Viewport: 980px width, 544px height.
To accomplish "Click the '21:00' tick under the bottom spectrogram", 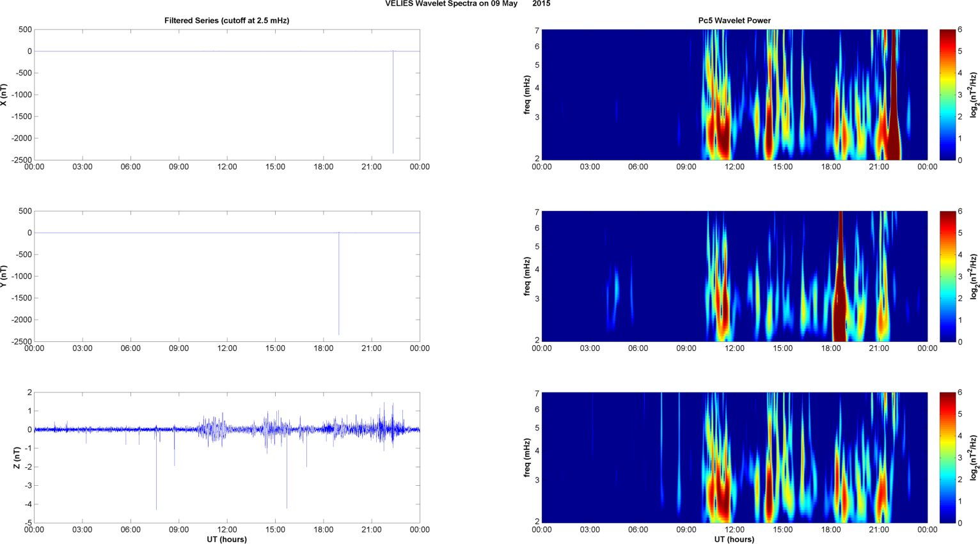I will point(879,529).
